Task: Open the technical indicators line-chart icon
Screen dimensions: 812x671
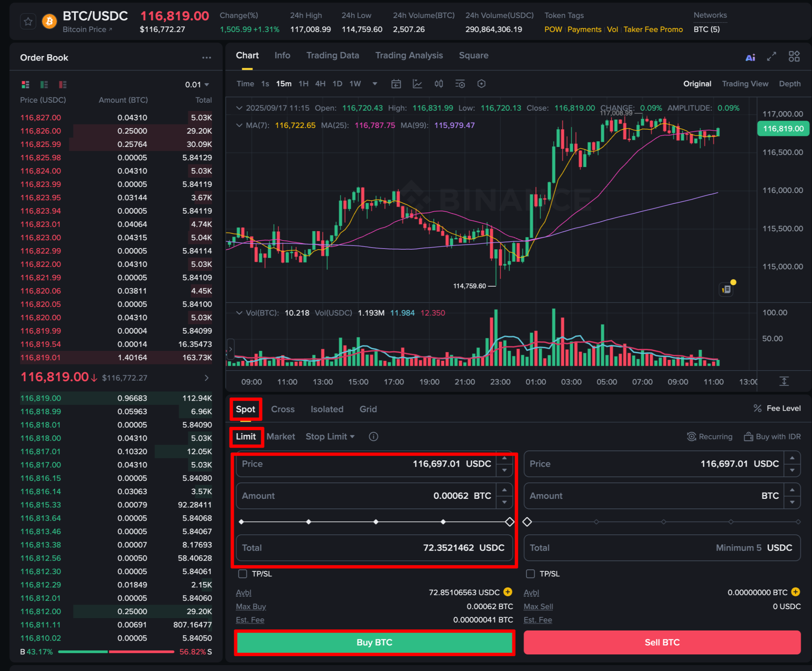Action: [x=417, y=84]
